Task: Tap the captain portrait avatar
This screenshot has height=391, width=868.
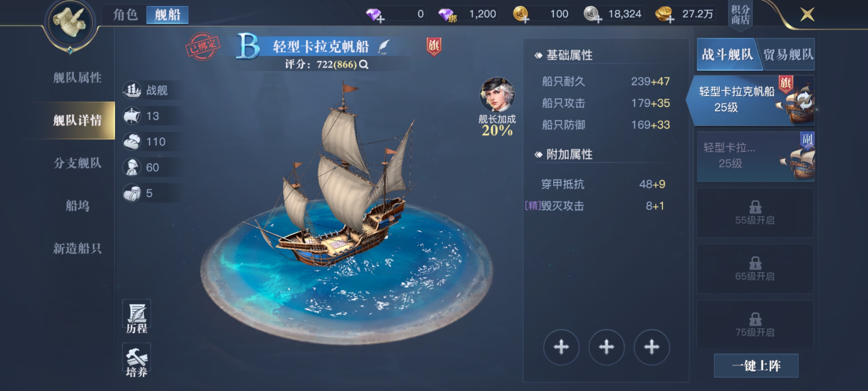Action: pos(497,94)
